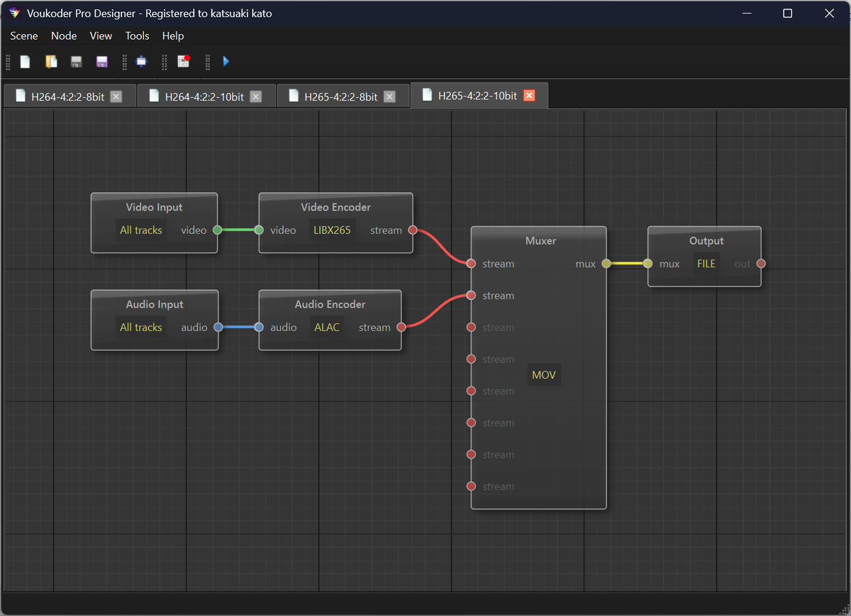This screenshot has height=616, width=851.
Task: Open the Tools menu
Action: (137, 35)
